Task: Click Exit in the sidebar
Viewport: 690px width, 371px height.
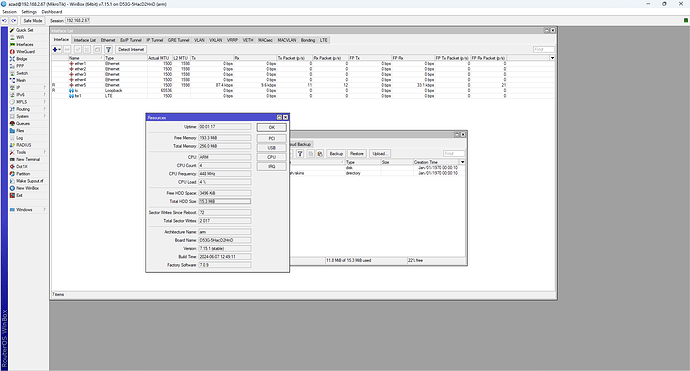Action: [19, 195]
